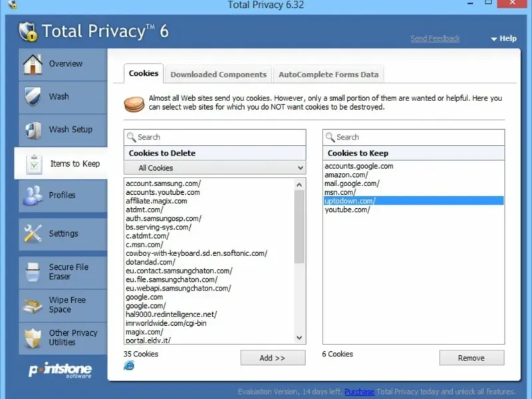Select highlighted uptodown.com/ entry
This screenshot has width=532, height=399.
coord(414,201)
